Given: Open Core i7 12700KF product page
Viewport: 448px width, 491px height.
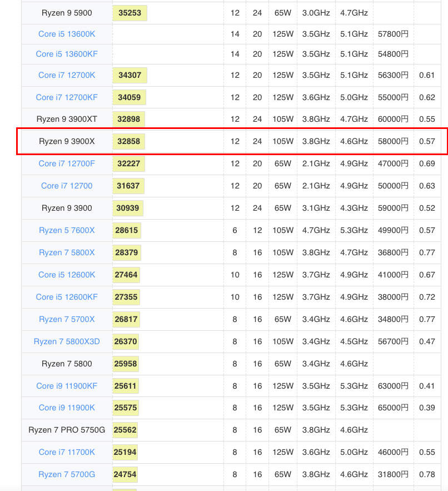Looking at the screenshot, I should click(x=67, y=97).
